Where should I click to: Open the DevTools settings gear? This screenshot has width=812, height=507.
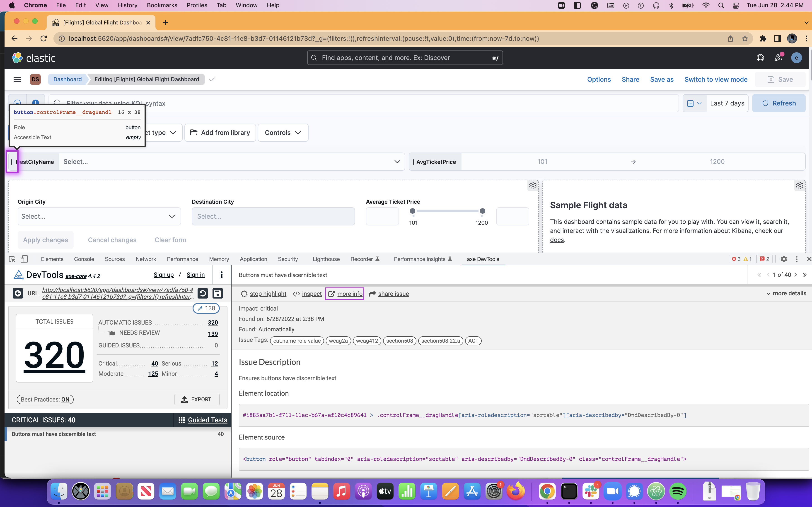click(784, 259)
